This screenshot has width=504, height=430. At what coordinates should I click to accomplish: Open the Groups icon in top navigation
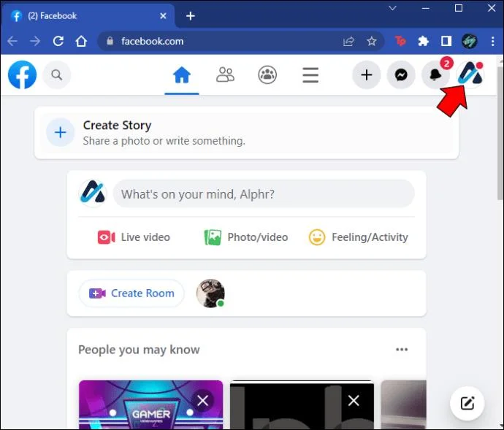pyautogui.click(x=267, y=75)
